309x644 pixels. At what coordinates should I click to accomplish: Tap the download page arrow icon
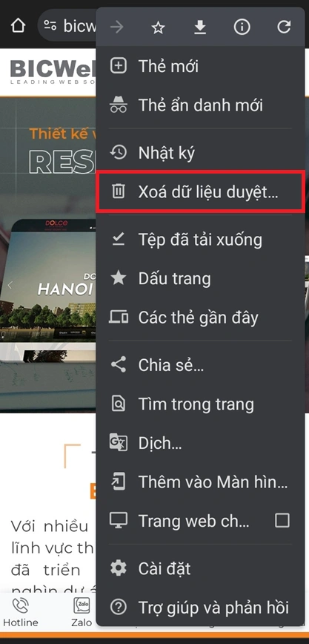tap(200, 27)
